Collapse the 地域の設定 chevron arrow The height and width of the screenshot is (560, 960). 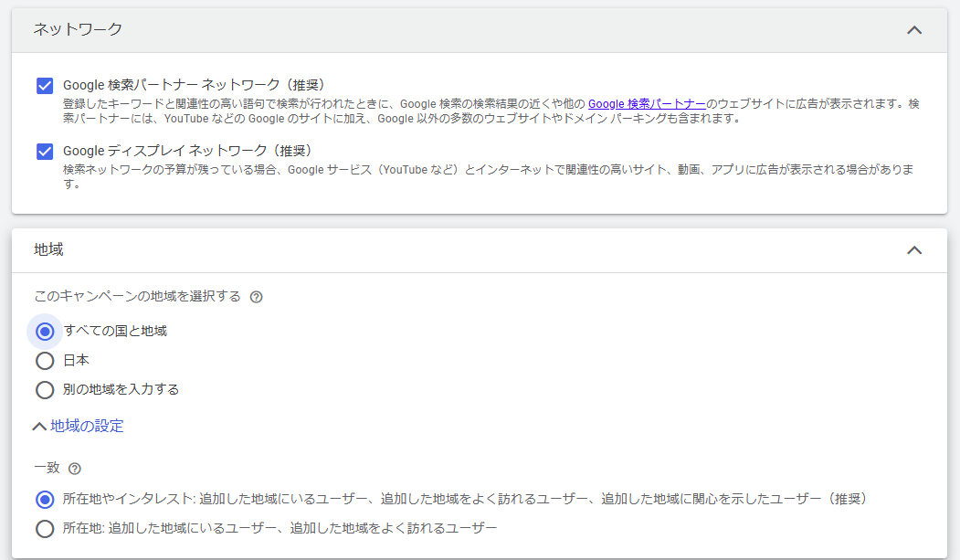point(39,427)
